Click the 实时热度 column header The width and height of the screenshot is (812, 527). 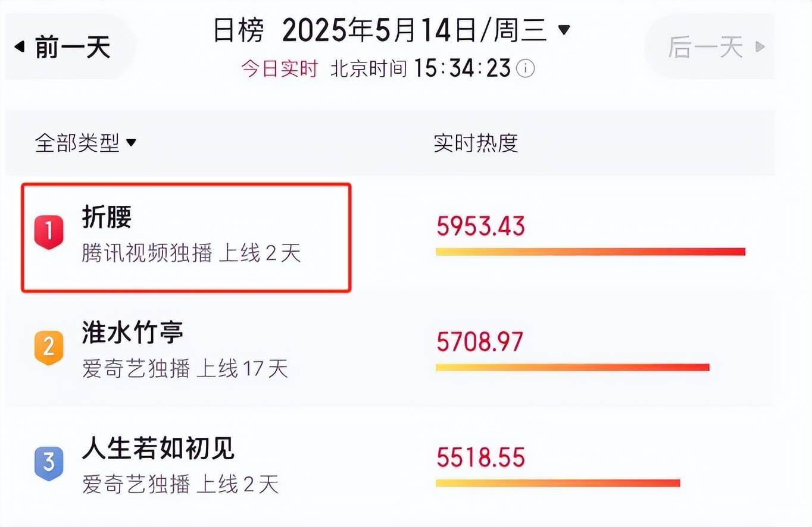(476, 143)
